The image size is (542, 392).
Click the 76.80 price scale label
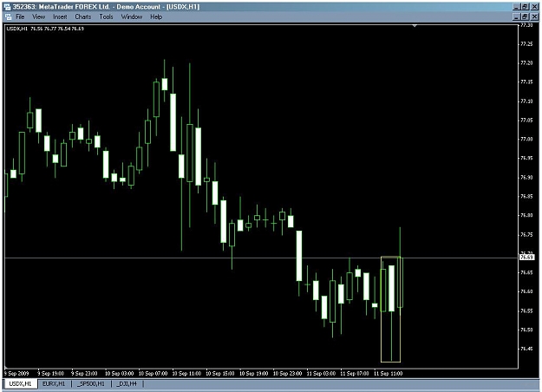tap(526, 215)
